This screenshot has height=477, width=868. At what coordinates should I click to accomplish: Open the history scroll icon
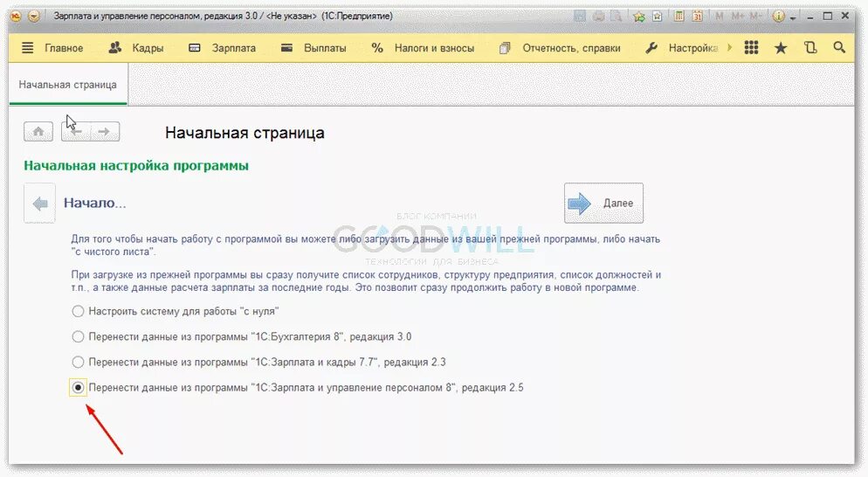tap(810, 48)
